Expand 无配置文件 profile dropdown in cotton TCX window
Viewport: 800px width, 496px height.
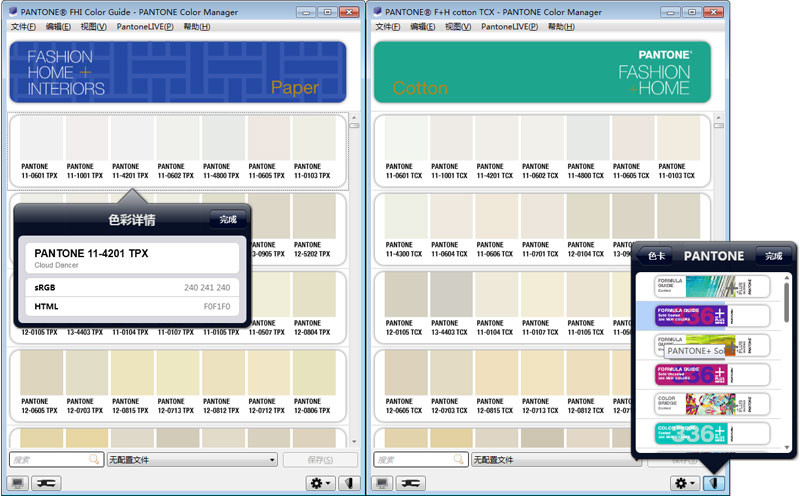tap(556, 460)
